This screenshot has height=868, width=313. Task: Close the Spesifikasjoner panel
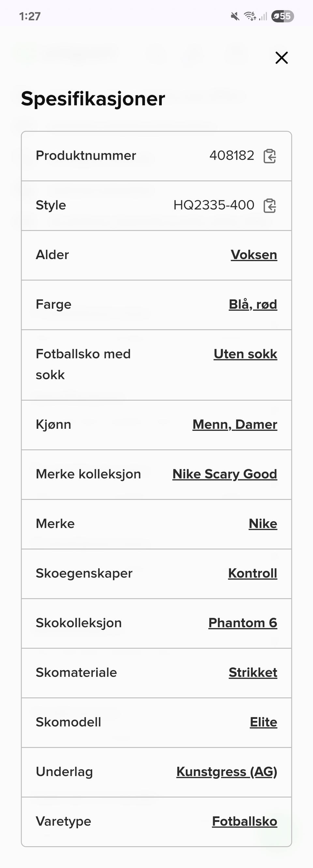point(281,58)
